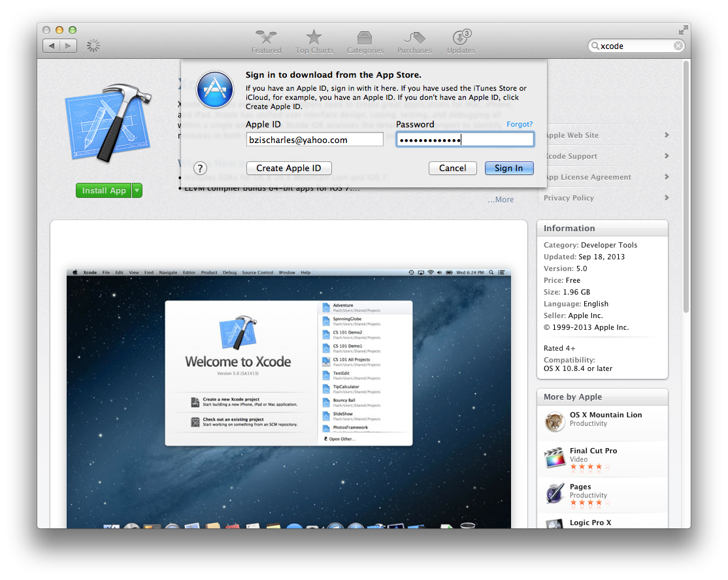This screenshot has height=580, width=728.
Task: Click the Create Apple ID button
Action: tap(289, 168)
